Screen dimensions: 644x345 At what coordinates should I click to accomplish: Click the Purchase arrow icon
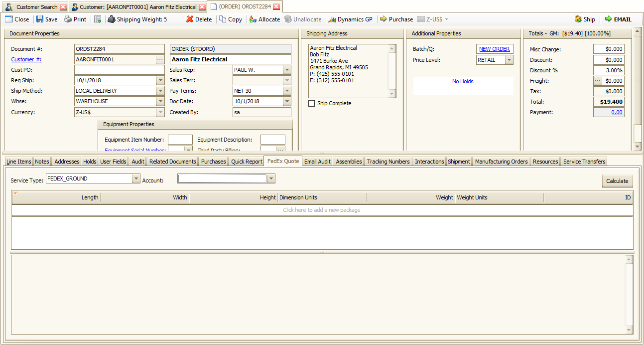click(x=384, y=19)
